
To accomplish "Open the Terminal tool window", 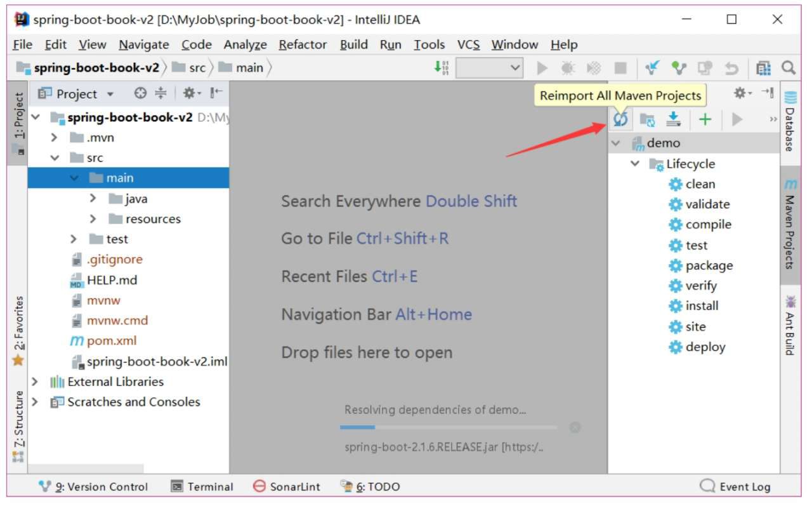I will [202, 487].
